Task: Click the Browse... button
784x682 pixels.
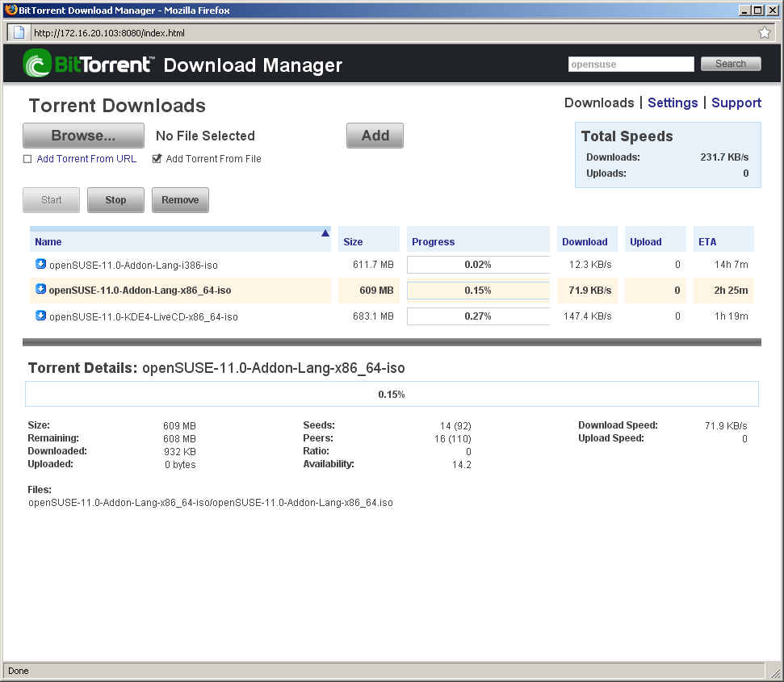Action: coord(83,136)
